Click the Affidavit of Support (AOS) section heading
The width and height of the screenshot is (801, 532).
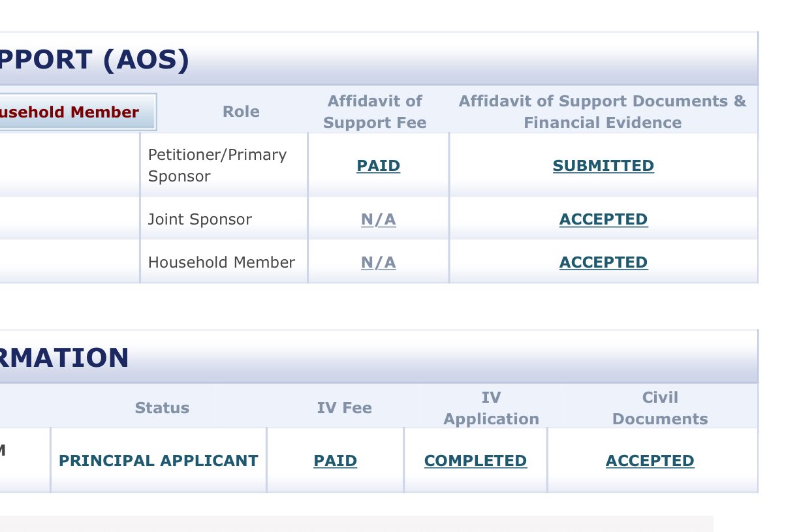pyautogui.click(x=95, y=60)
